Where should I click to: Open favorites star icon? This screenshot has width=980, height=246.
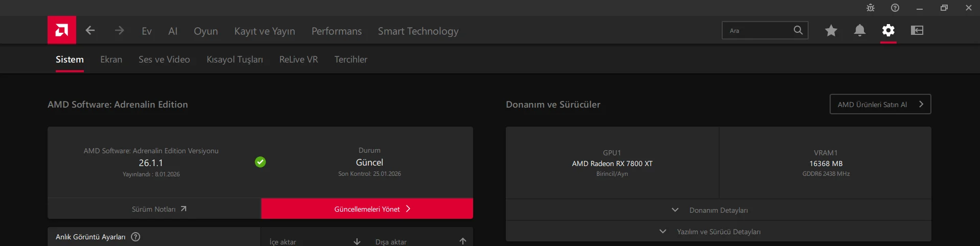831,31
